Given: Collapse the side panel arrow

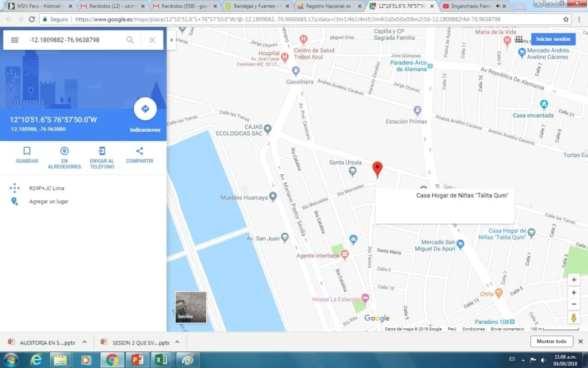Looking at the screenshot, I should point(171,40).
